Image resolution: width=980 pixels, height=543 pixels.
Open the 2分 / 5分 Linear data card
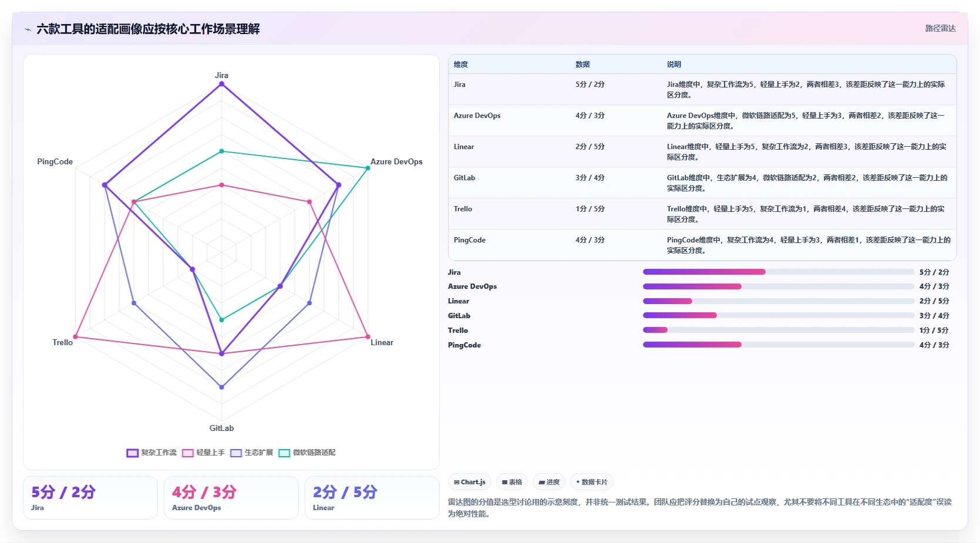tap(372, 498)
